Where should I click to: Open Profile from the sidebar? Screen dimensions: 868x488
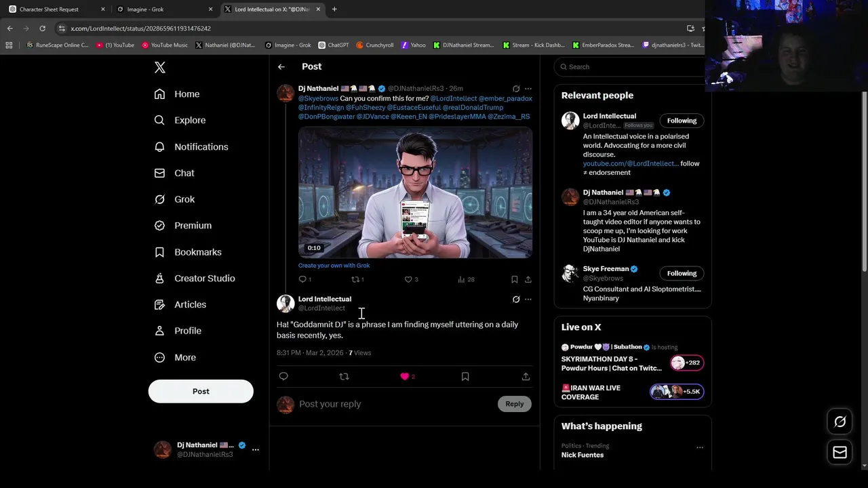[178, 331]
